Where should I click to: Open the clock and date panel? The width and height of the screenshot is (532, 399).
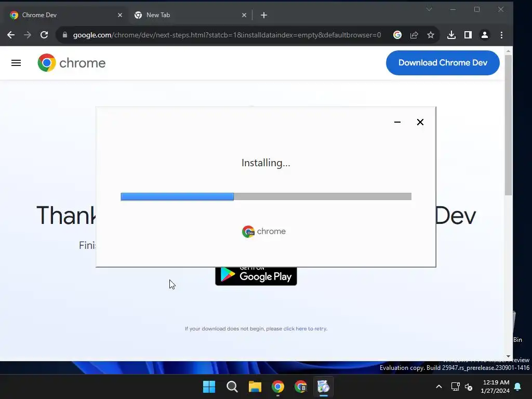click(495, 387)
